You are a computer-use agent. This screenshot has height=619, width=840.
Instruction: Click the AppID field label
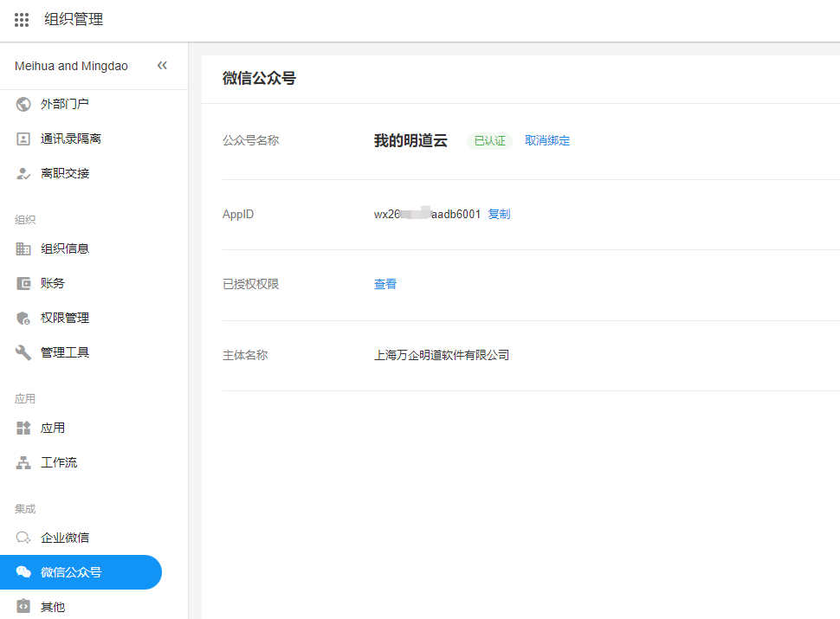pos(238,214)
